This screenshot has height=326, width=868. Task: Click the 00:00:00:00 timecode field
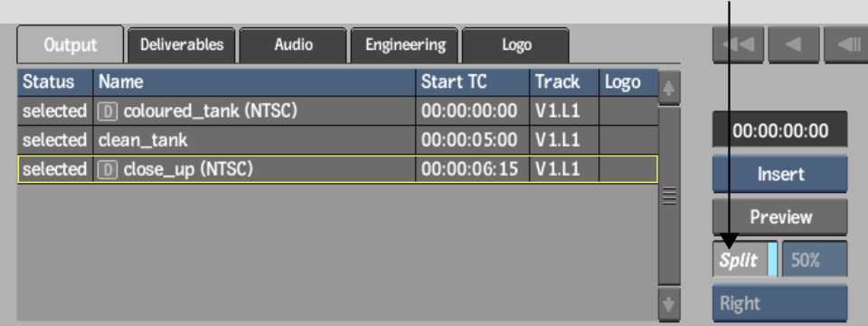779,130
